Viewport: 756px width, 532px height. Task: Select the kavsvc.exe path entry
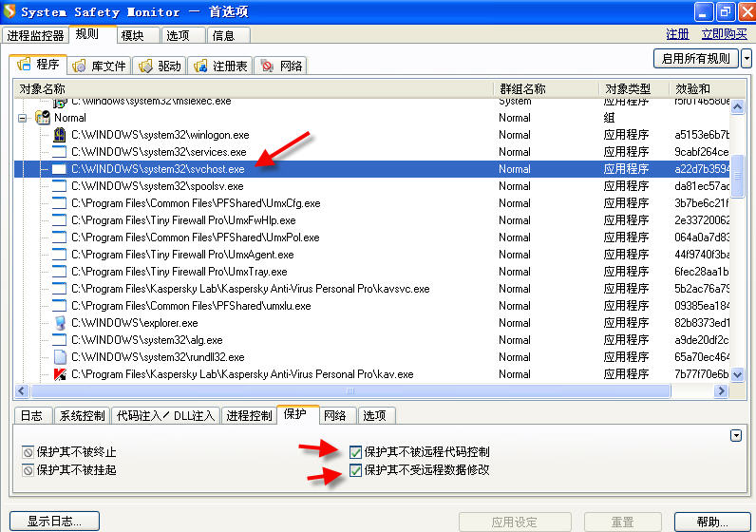(x=250, y=289)
